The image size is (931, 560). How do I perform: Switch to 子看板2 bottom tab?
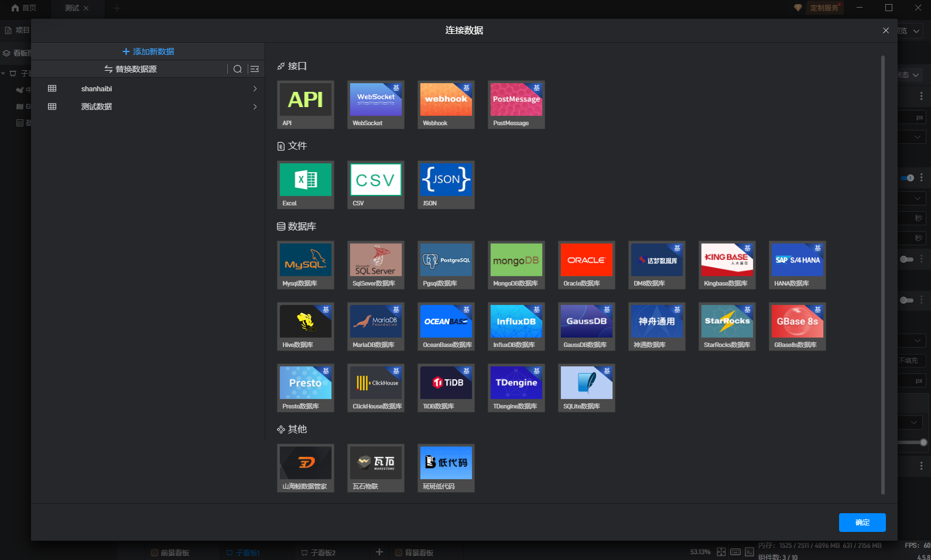pos(318,552)
